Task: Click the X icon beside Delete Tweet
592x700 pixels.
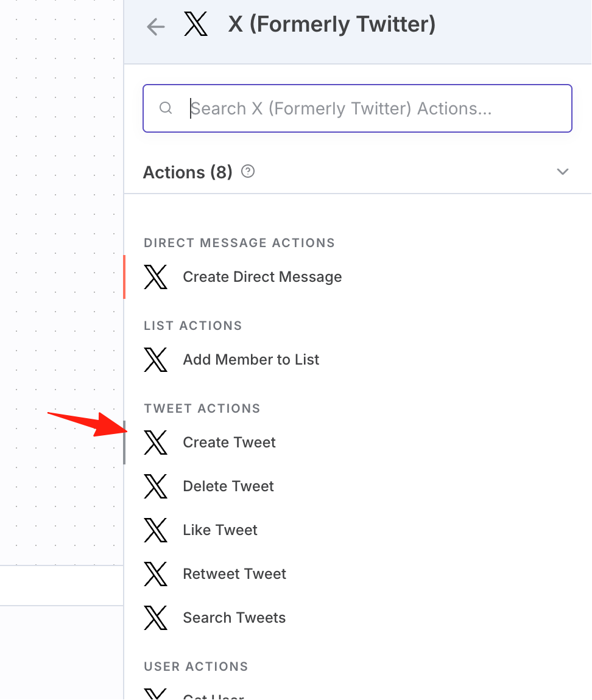Action: point(155,486)
